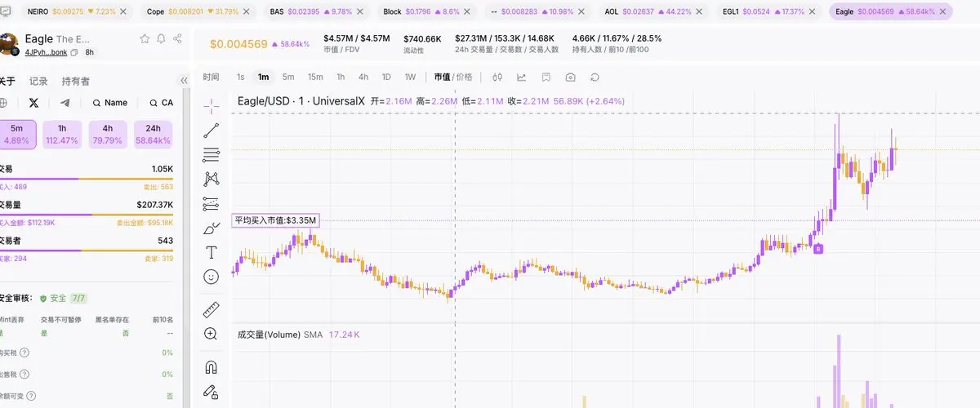
Task: Close the AOL token tab
Action: pyautogui.click(x=699, y=12)
